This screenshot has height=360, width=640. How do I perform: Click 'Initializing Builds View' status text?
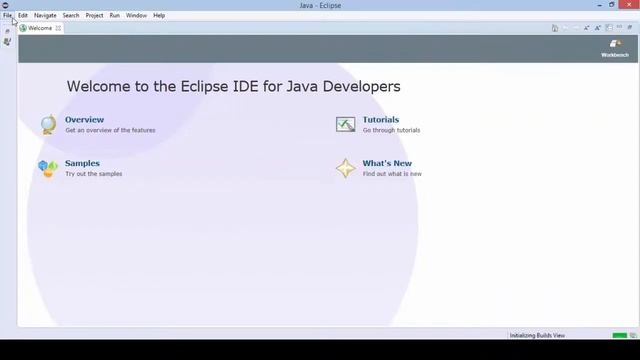pyautogui.click(x=537, y=336)
